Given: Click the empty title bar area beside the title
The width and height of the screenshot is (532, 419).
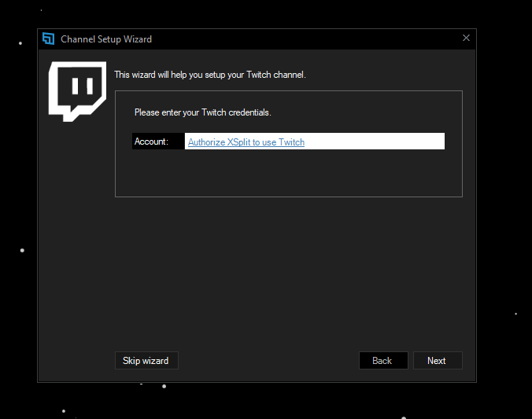Looking at the screenshot, I should 305,39.
